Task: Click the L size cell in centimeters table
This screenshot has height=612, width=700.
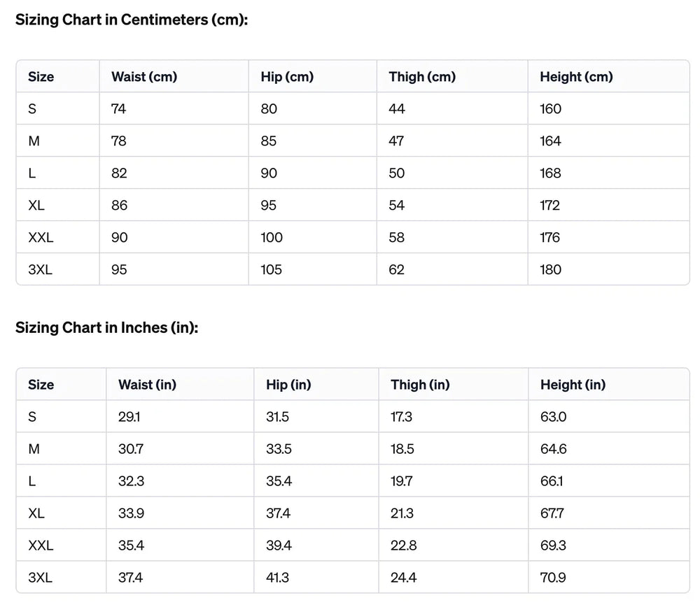Action: click(x=31, y=173)
